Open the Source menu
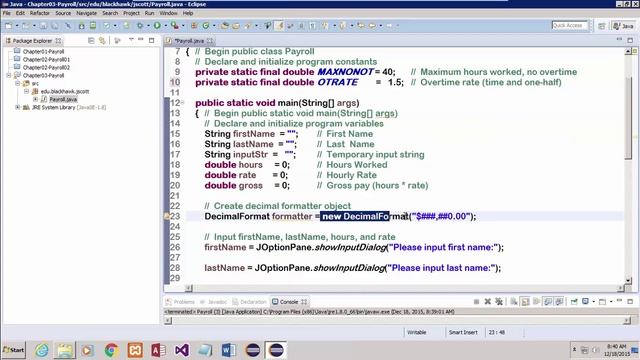 (63, 13)
